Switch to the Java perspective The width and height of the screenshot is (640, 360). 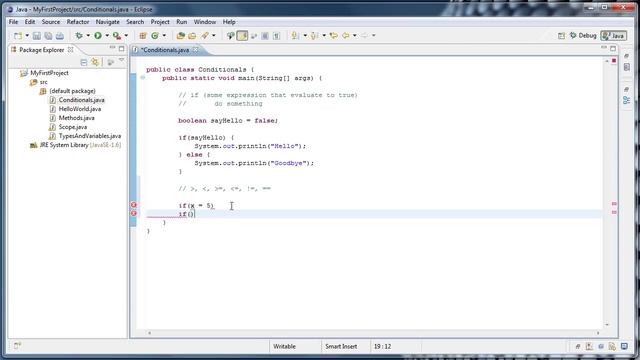[x=613, y=36]
